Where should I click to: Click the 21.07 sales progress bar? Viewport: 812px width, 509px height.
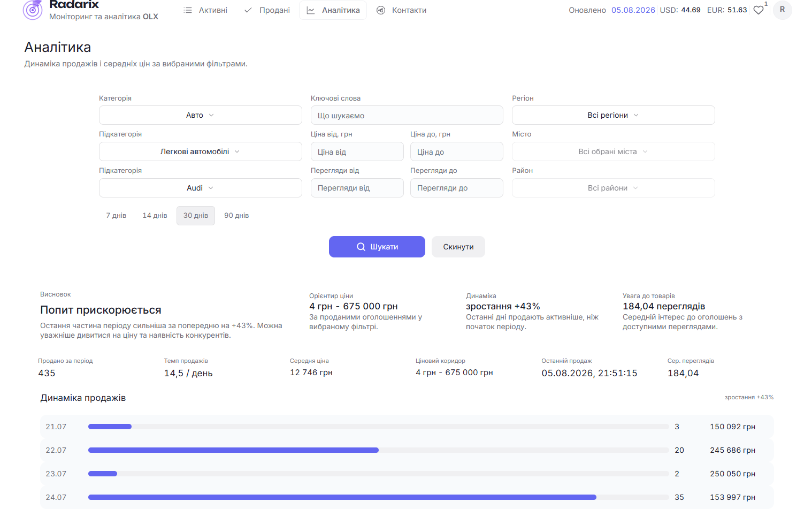coord(379,427)
